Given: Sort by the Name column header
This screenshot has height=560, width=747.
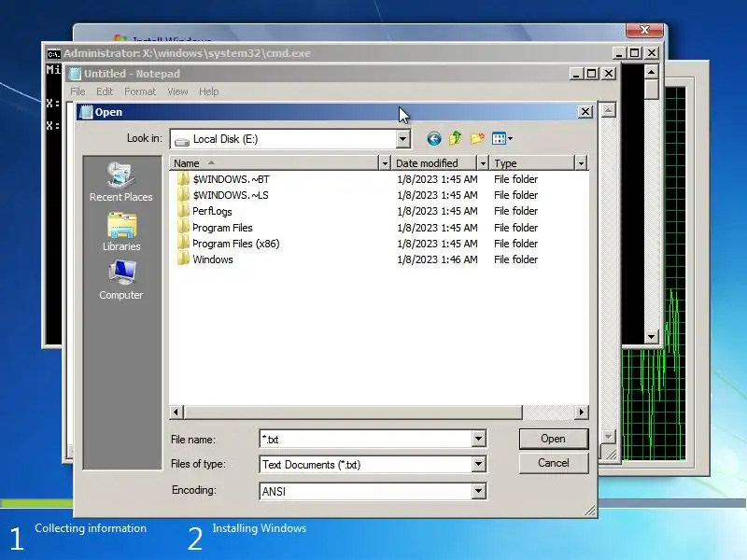Looking at the screenshot, I should pyautogui.click(x=275, y=163).
